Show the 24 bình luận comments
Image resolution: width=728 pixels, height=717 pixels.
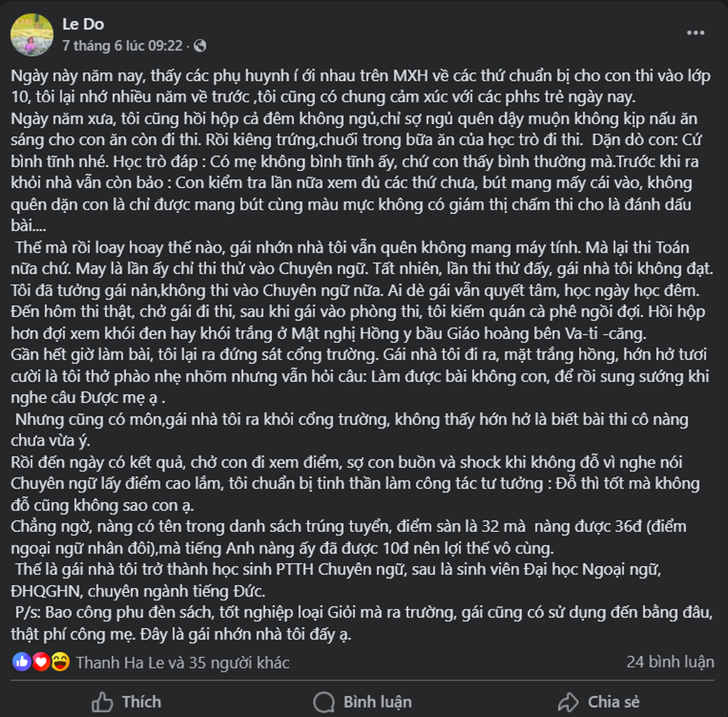(x=670, y=662)
